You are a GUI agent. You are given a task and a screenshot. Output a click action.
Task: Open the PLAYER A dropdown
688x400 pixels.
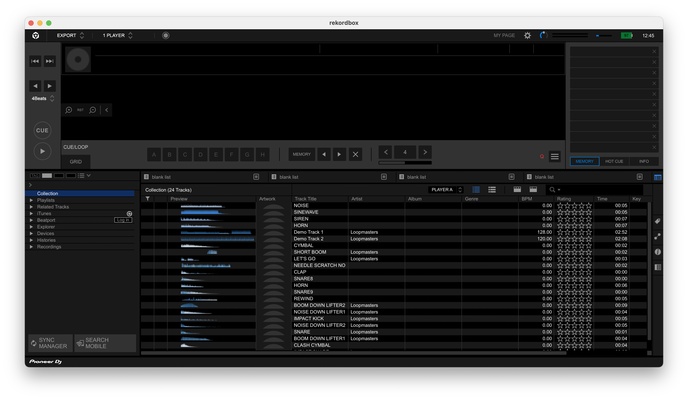click(446, 190)
